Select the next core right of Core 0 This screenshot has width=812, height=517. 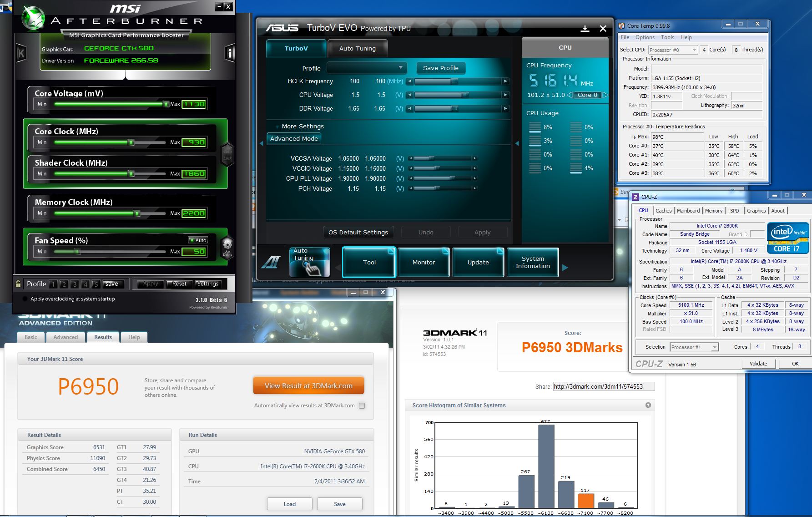pos(605,95)
